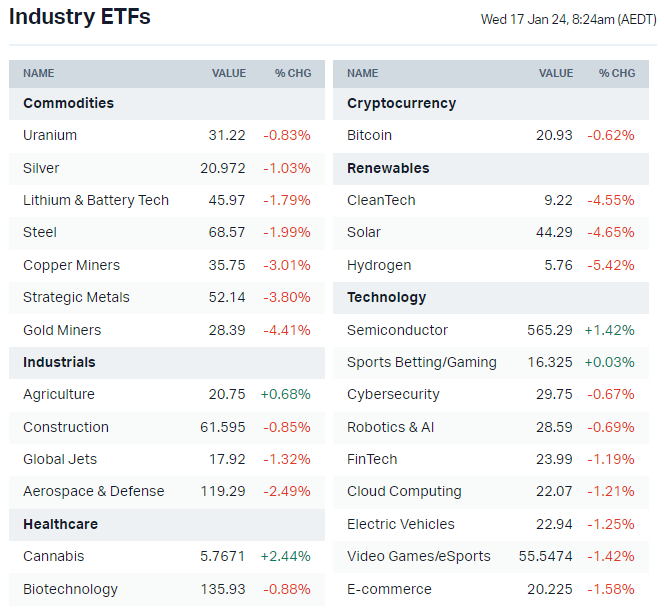
Task: Sort left table by % CHG header
Action: [x=293, y=73]
